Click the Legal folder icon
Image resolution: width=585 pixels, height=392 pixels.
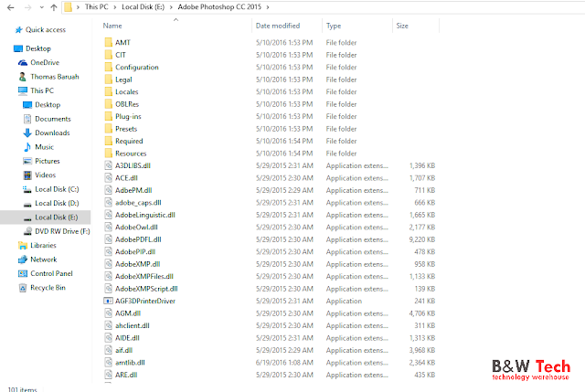[108, 79]
